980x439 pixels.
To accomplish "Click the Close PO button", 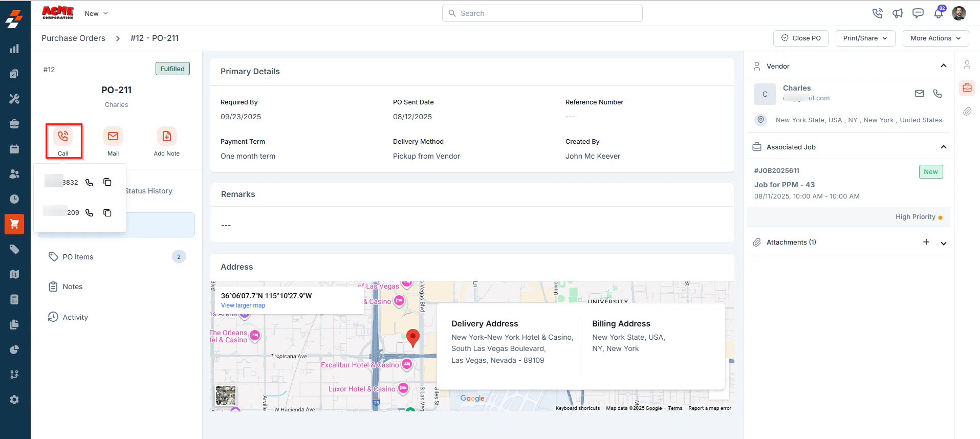I will 801,38.
